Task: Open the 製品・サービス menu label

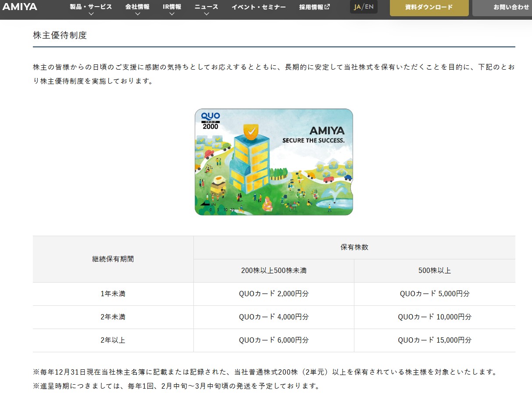Action: tap(91, 7)
